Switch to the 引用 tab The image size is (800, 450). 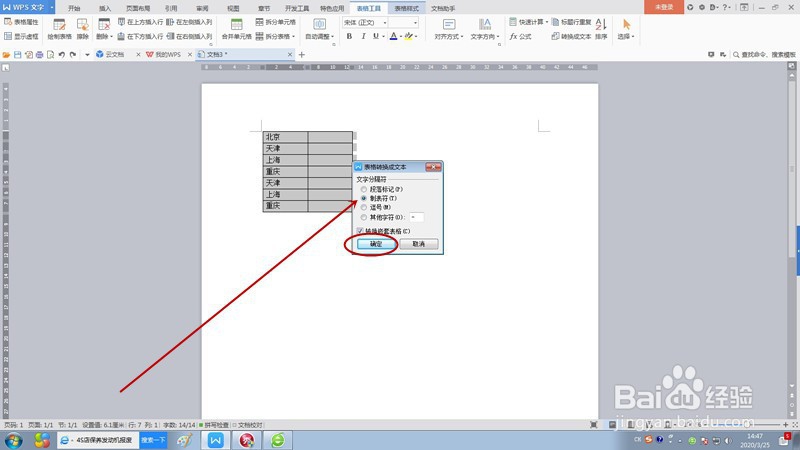(x=171, y=8)
